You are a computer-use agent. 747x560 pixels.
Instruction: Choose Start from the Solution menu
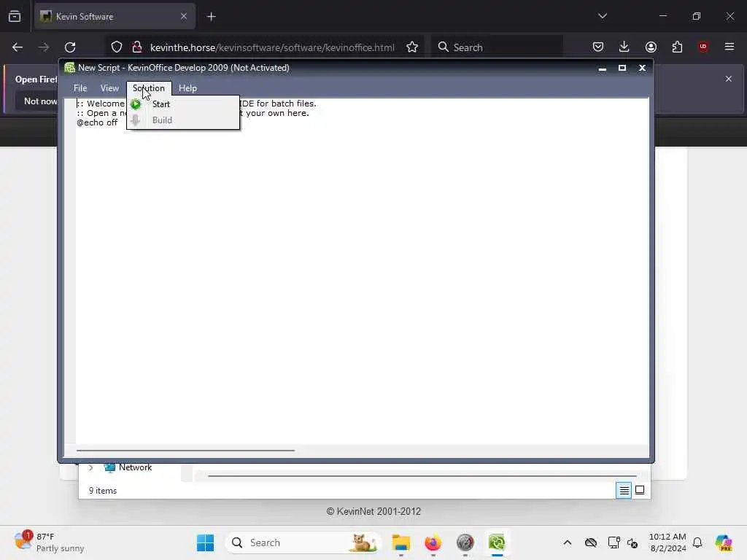(183, 104)
